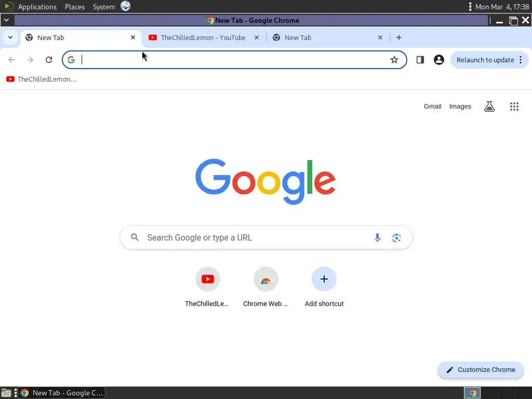
Task: Open the Images link
Action: click(460, 107)
